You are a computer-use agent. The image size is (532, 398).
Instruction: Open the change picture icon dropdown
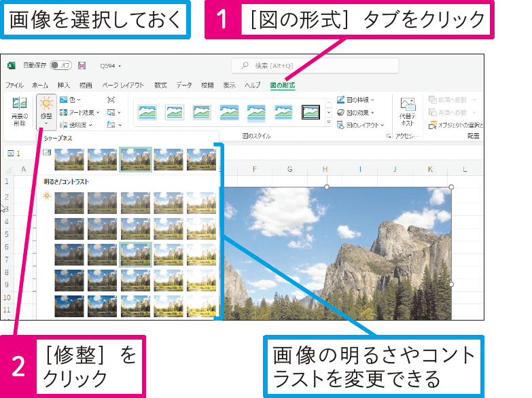tap(113, 112)
